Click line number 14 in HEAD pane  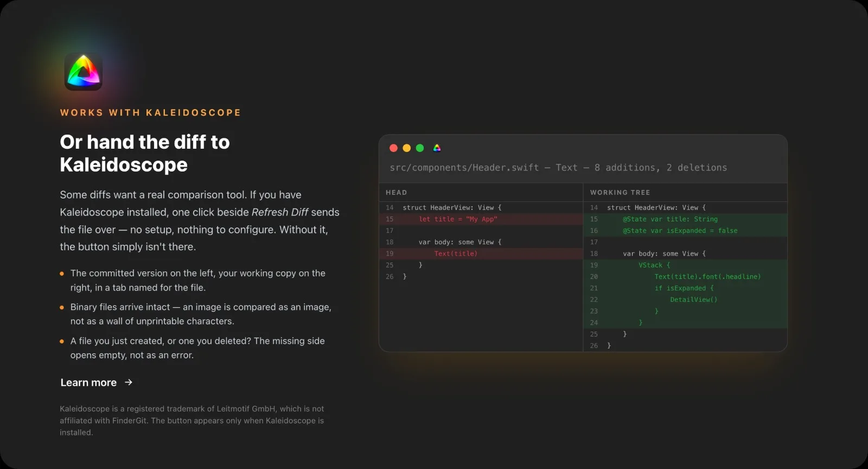[x=390, y=208]
